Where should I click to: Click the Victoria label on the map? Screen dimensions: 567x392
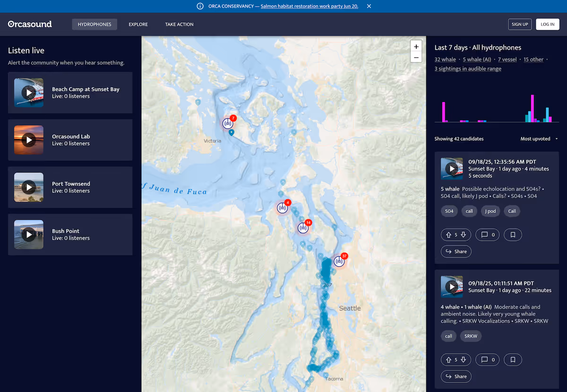[x=212, y=141]
